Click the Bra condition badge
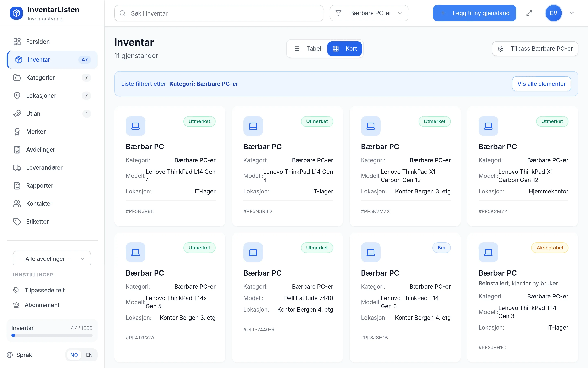 click(441, 248)
